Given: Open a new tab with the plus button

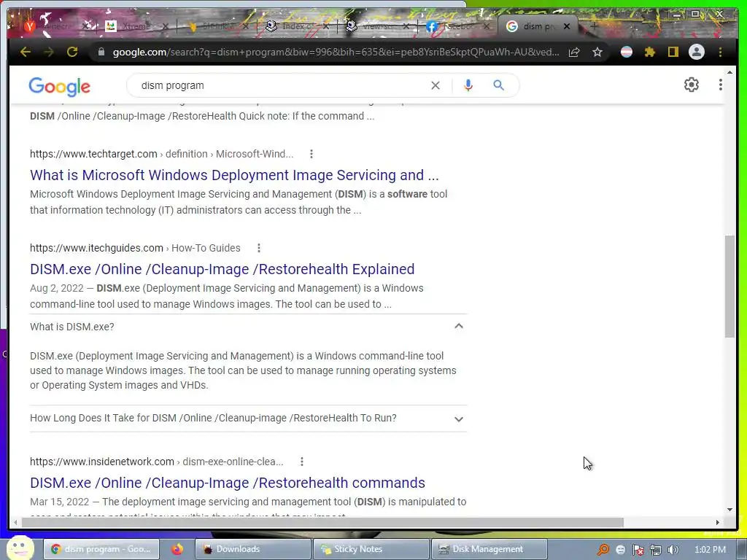Looking at the screenshot, I should pyautogui.click(x=593, y=26).
